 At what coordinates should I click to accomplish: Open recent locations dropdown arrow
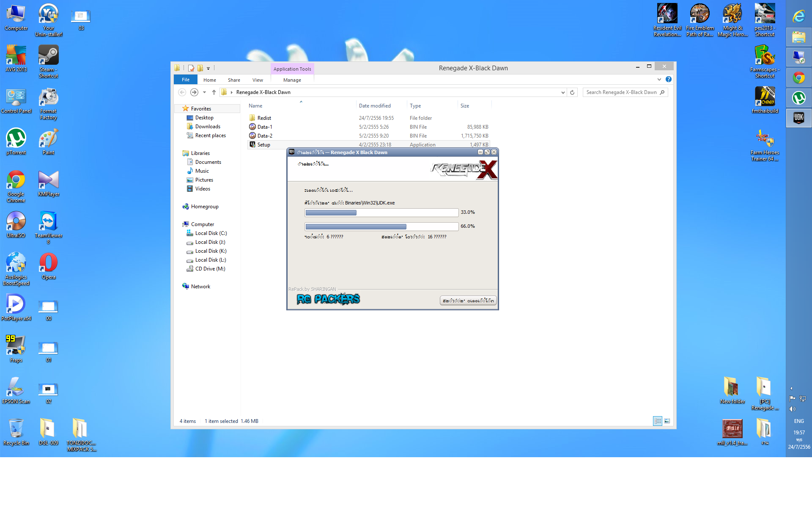pos(204,92)
